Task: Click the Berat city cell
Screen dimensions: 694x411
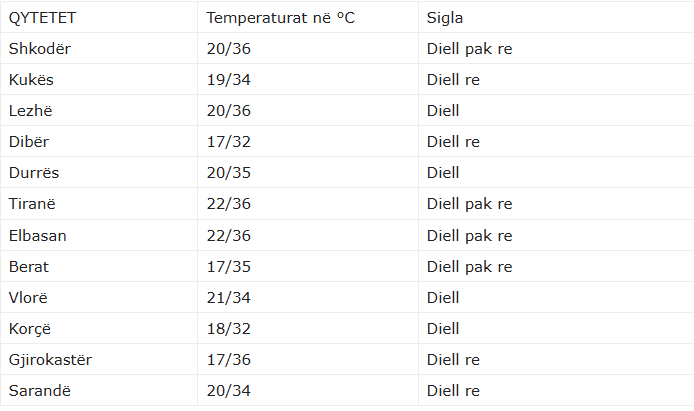Action: 29,266
